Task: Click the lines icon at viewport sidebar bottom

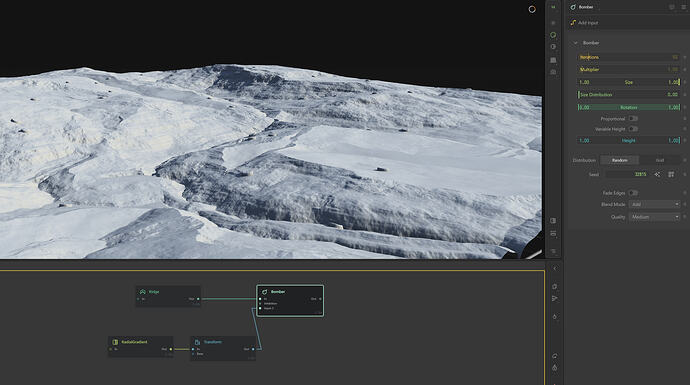Action: (553, 251)
